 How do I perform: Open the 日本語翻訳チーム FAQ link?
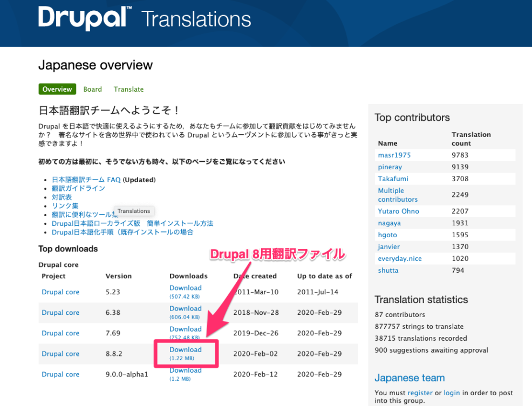coord(86,180)
